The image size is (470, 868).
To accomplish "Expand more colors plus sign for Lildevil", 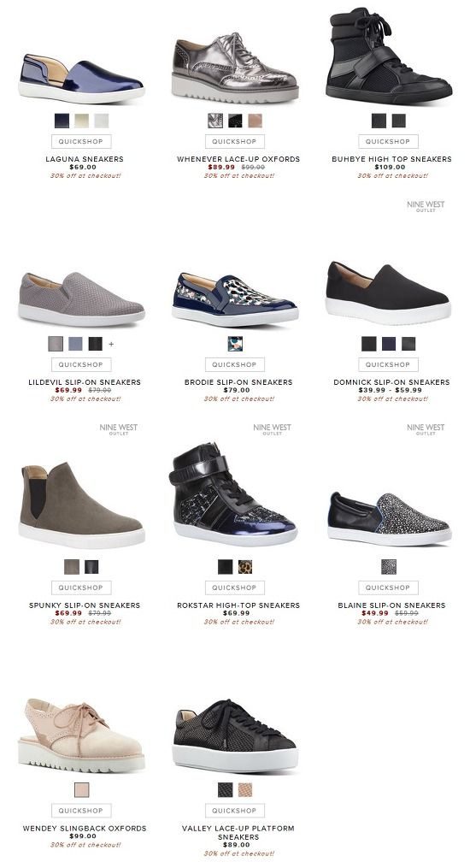I will coord(111,345).
